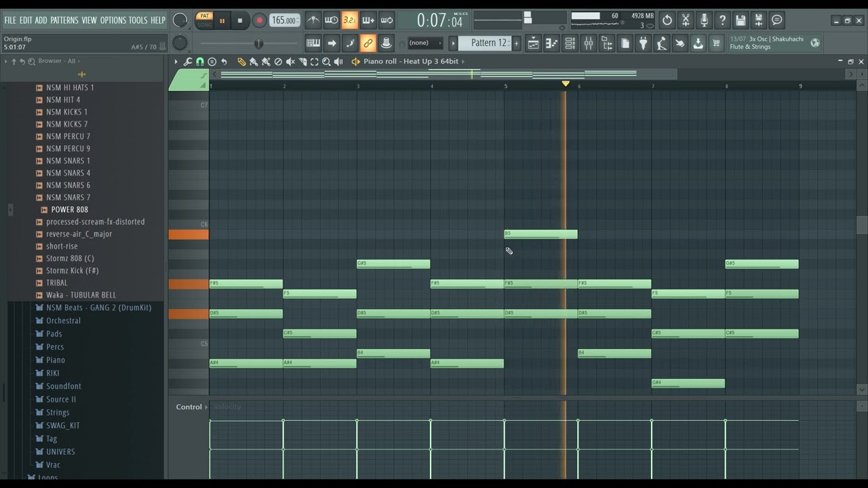This screenshot has width=868, height=488.
Task: Click the one-click audio recording microphone
Action: 704,20
